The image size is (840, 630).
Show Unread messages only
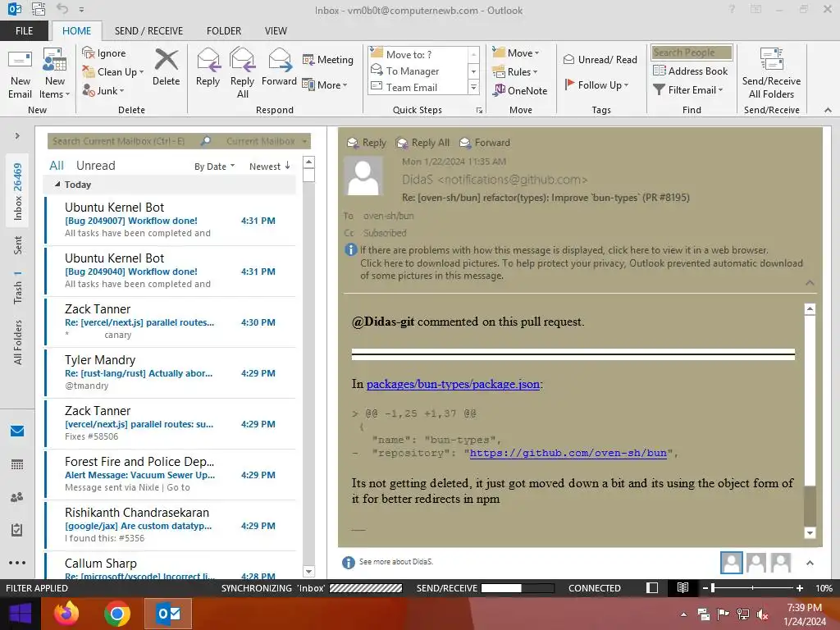(95, 166)
